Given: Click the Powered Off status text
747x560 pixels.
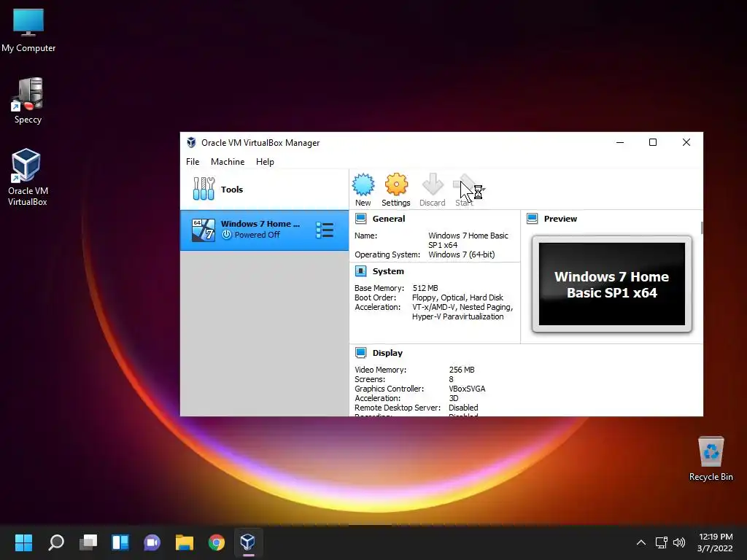Looking at the screenshot, I should (x=257, y=235).
